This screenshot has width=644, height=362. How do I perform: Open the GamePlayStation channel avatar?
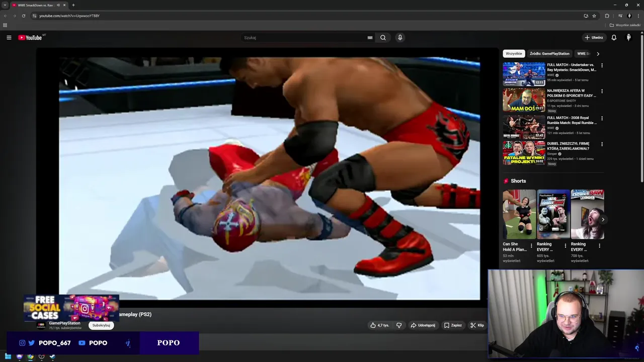point(41,325)
